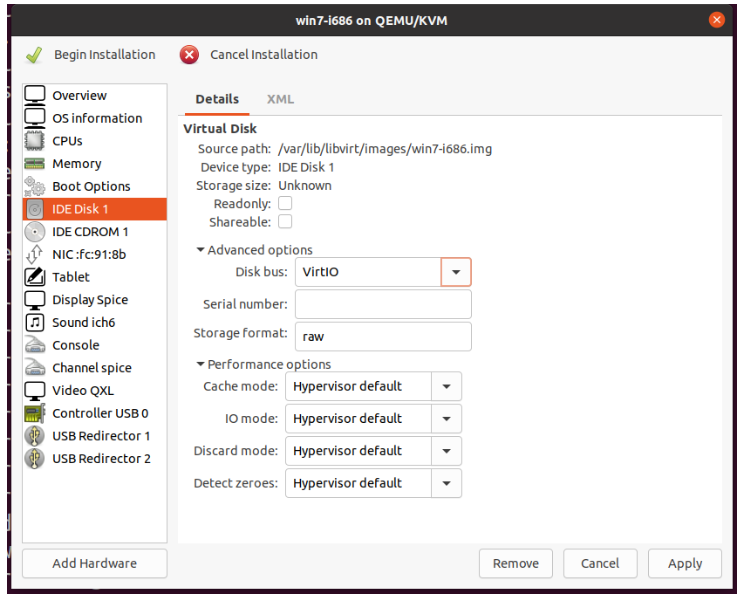Click the NIC network arrows icon
This screenshot has width=749, height=600.
(x=35, y=254)
